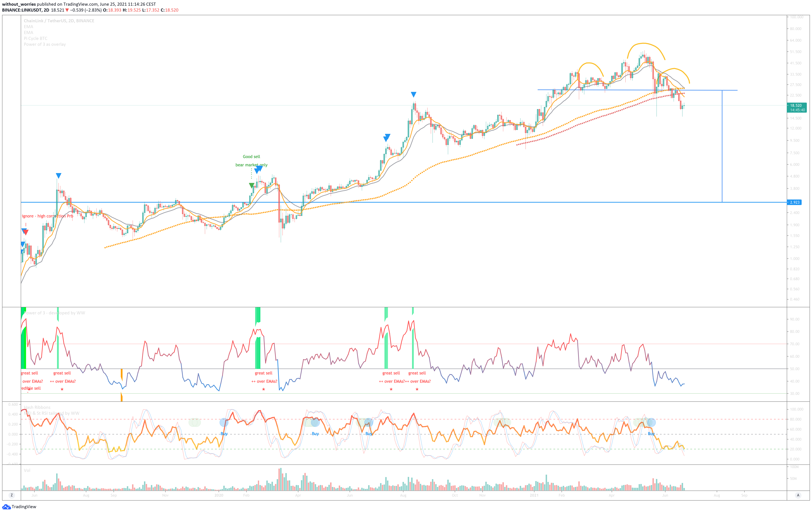Click the blue vertical measurement line
Viewport: 812px width, 513px height.
722,146
